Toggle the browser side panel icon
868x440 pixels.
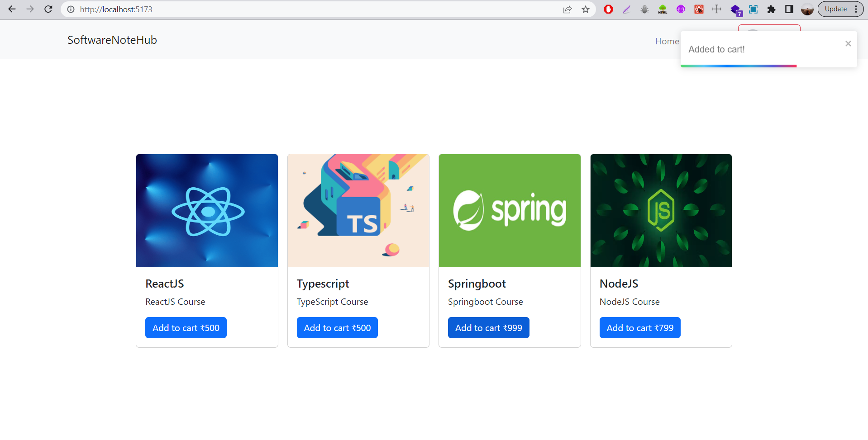point(789,9)
